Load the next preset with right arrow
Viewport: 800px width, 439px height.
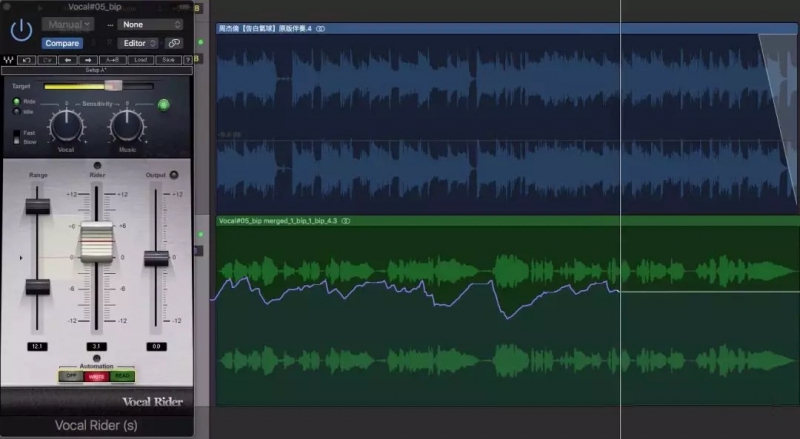(x=88, y=60)
